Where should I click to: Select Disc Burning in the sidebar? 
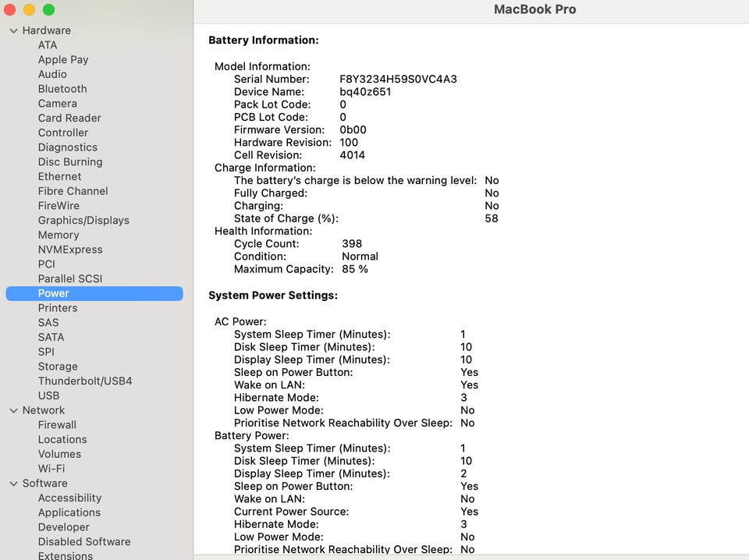click(70, 162)
